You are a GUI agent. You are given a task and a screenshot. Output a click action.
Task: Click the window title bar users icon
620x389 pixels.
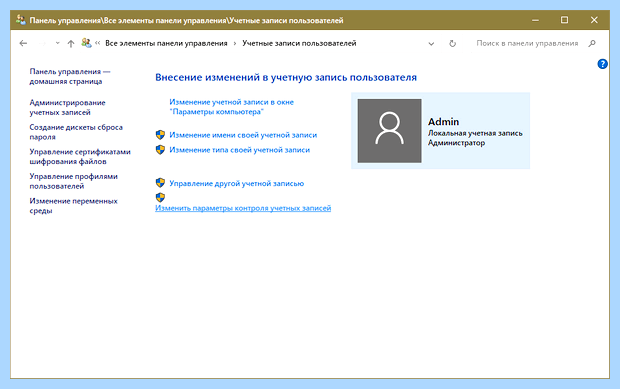click(x=21, y=19)
